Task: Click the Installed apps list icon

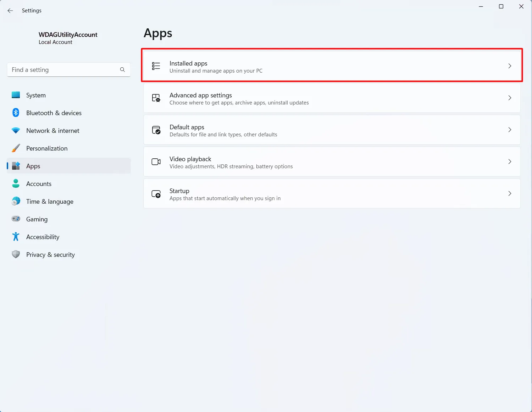Action: pyautogui.click(x=156, y=66)
